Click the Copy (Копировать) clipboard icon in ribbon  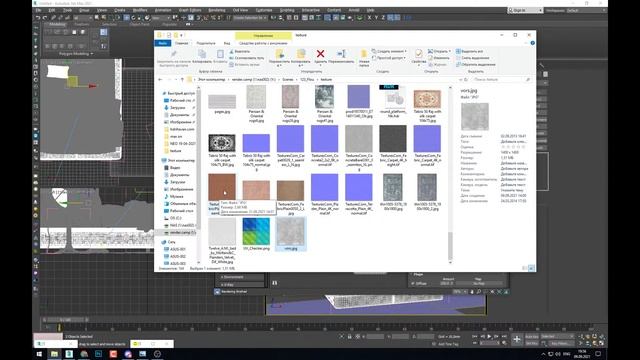(202, 54)
